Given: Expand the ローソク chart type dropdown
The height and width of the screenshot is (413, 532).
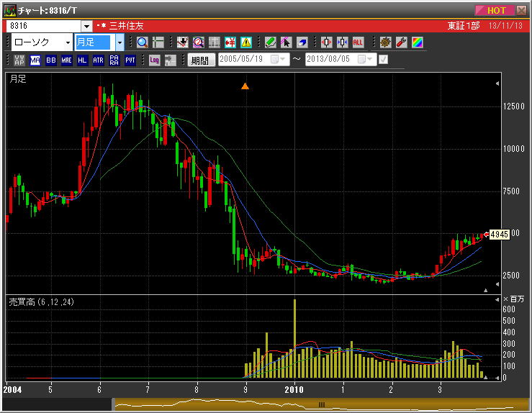Looking at the screenshot, I should [68, 42].
